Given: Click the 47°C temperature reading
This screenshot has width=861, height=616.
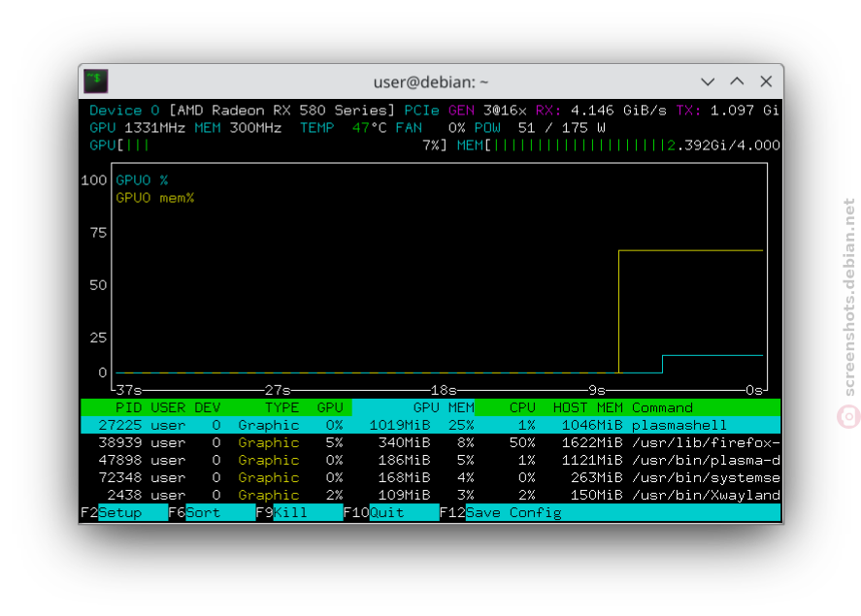Looking at the screenshot, I should pyautogui.click(x=369, y=128).
